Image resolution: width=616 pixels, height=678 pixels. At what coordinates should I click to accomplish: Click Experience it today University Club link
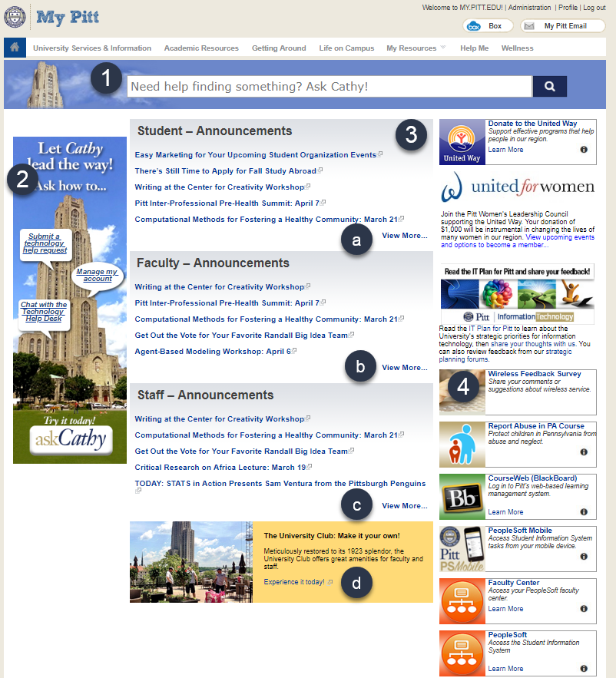coord(294,582)
